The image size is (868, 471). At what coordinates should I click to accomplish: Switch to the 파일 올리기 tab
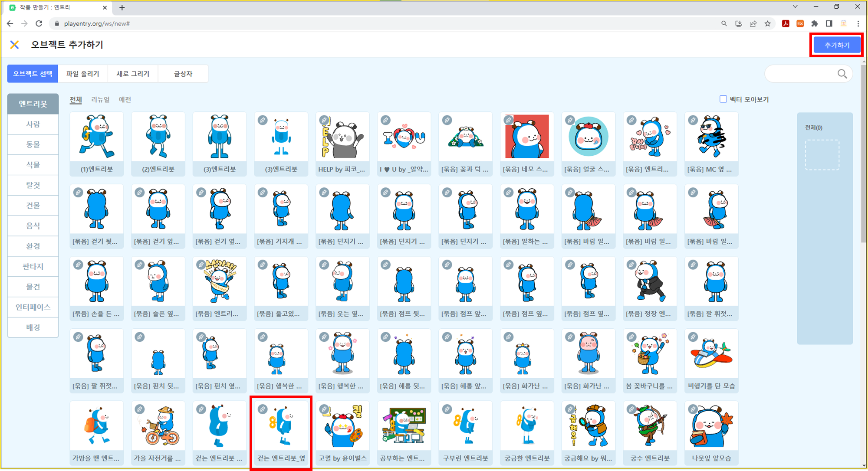pyautogui.click(x=82, y=74)
